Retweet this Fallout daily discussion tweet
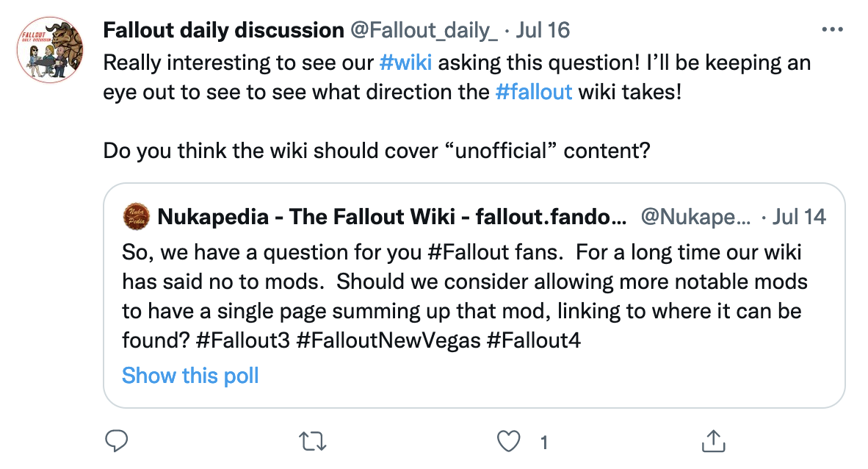Viewport: 868px width, 469px height. click(x=314, y=441)
